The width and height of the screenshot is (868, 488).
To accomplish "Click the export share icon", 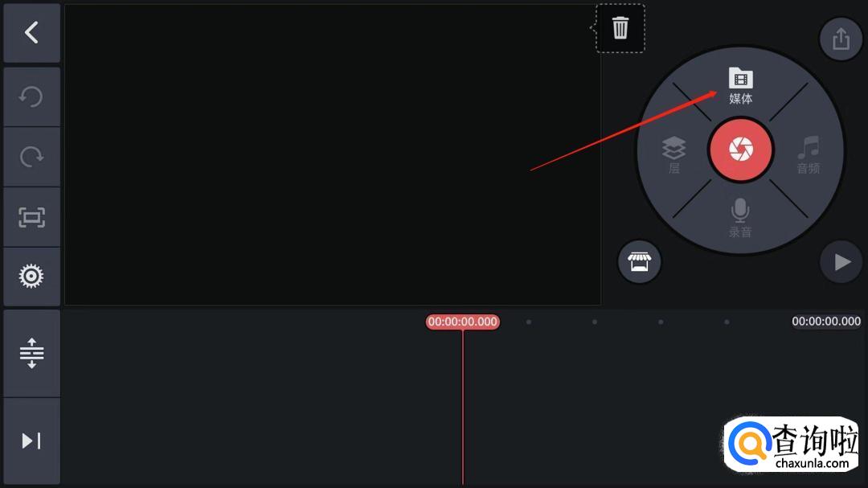I will click(841, 39).
